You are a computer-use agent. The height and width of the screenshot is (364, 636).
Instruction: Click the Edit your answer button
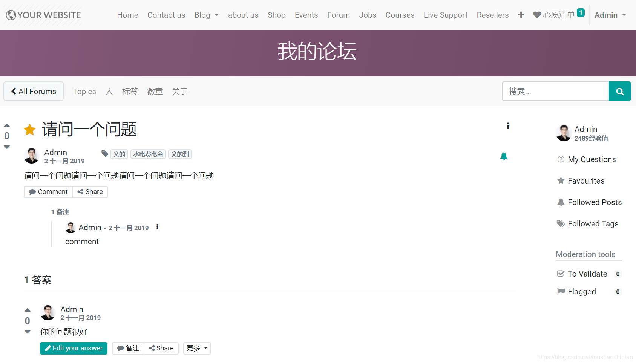click(x=74, y=348)
